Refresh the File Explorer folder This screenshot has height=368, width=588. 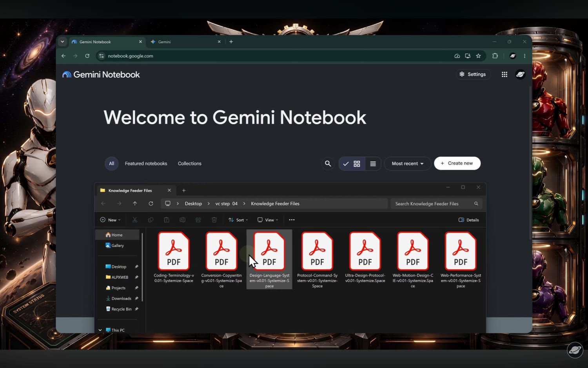tap(151, 204)
